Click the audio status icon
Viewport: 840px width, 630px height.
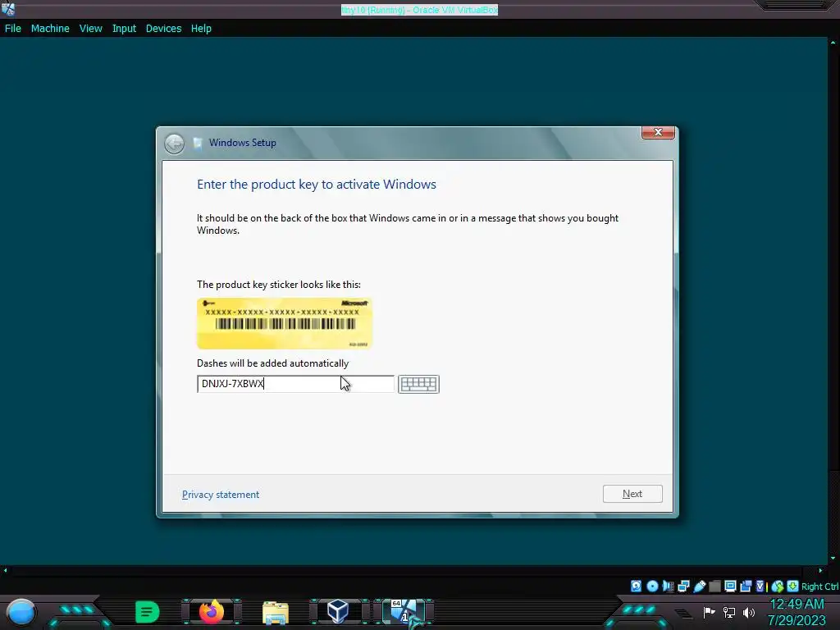click(668, 586)
